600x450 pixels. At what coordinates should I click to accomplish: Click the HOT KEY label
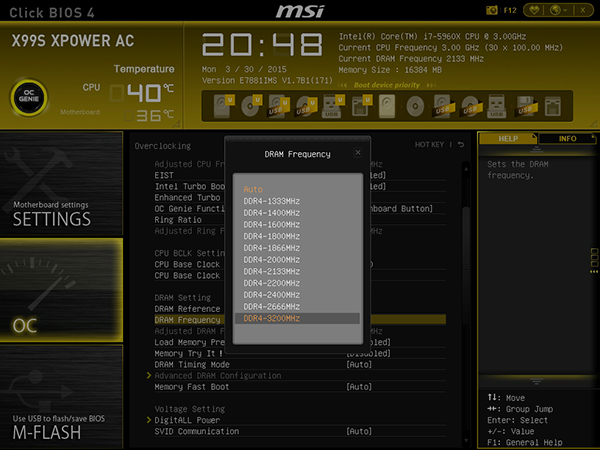(x=429, y=145)
